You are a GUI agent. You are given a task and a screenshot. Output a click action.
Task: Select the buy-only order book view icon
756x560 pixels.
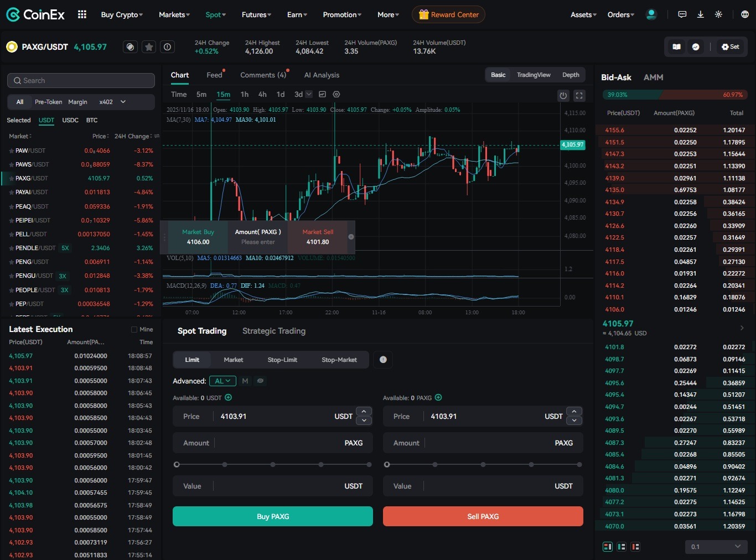click(622, 546)
